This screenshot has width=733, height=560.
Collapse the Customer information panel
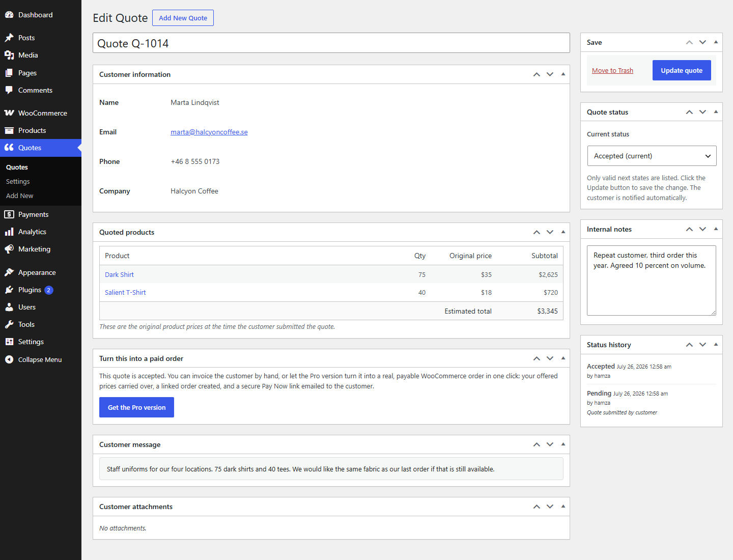point(563,74)
